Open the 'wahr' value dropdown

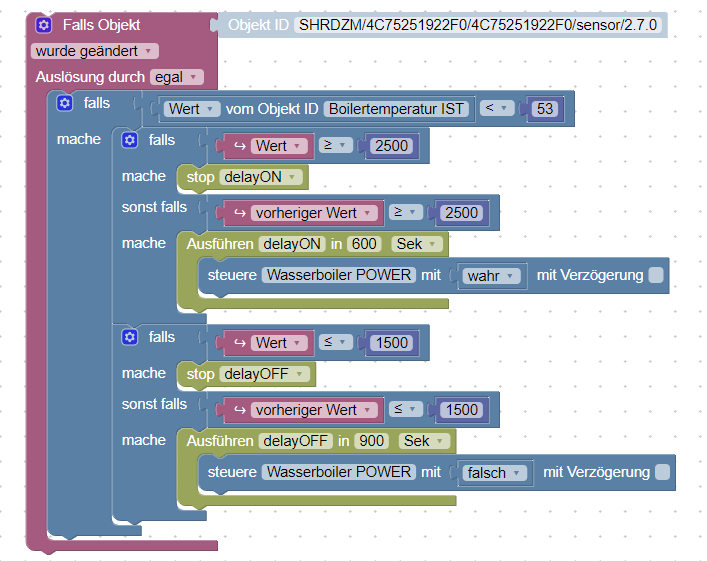[x=491, y=276]
